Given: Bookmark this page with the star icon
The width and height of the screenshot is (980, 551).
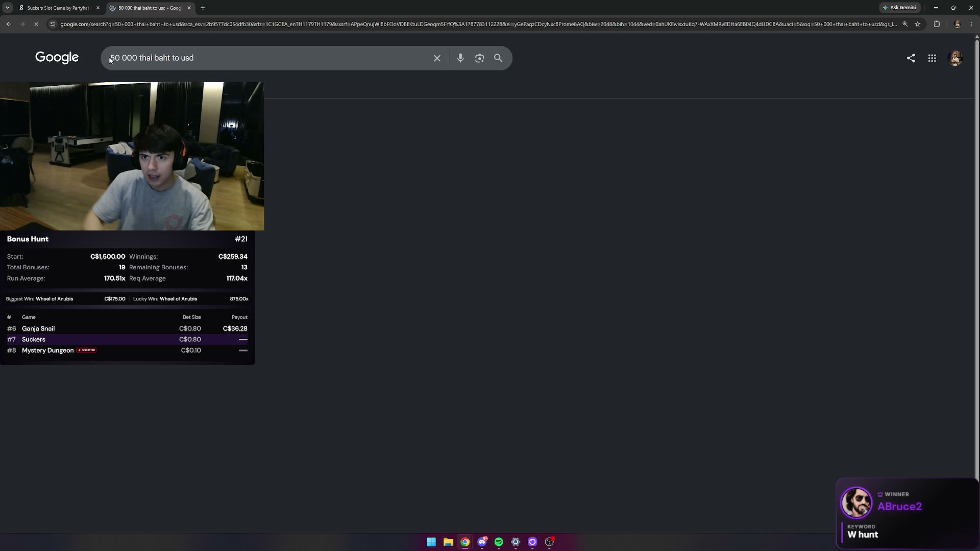Looking at the screenshot, I should click(918, 24).
